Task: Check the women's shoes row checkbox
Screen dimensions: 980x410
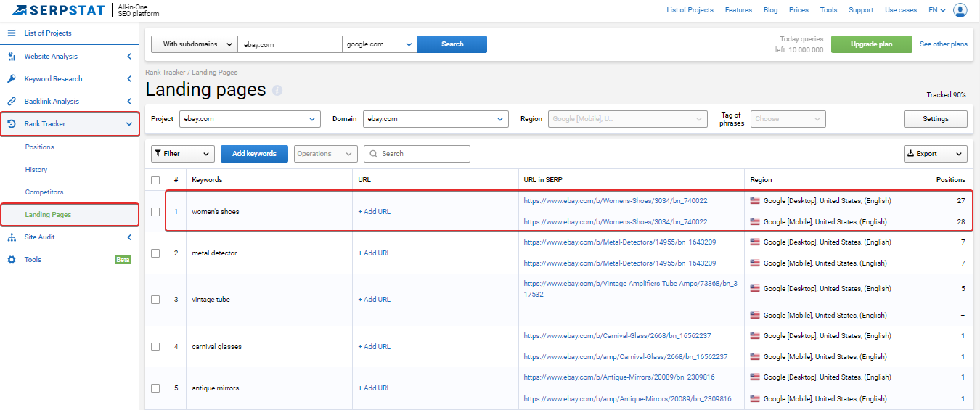Action: pyautogui.click(x=155, y=212)
